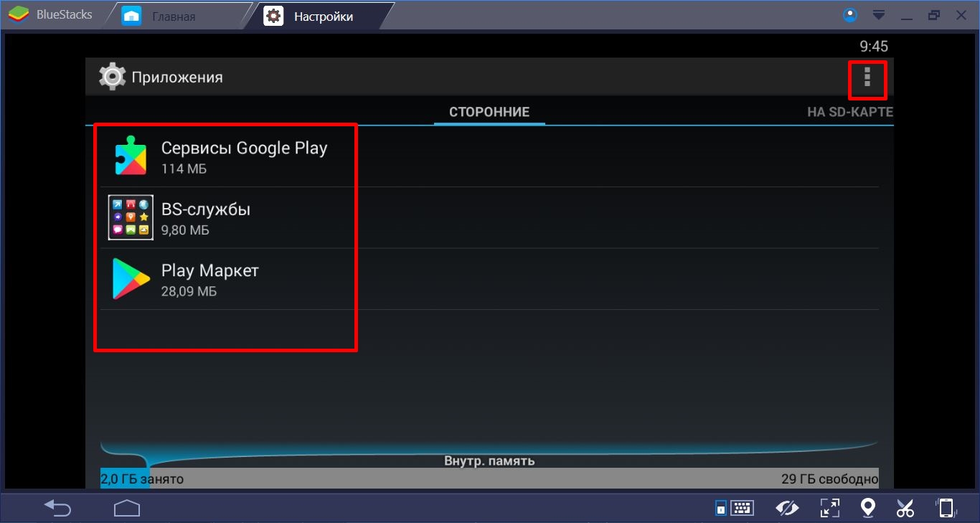Click the shake device icon
The width and height of the screenshot is (980, 523).
click(946, 508)
